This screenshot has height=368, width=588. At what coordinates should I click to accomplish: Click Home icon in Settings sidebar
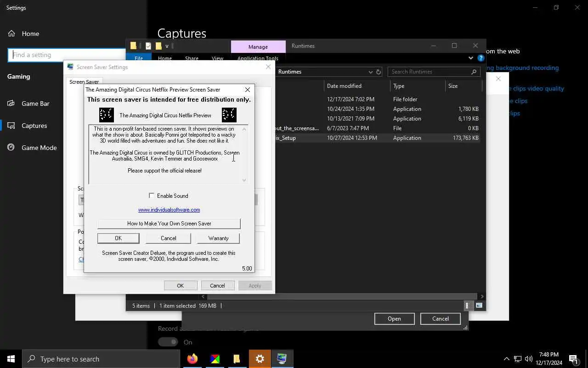(11, 34)
